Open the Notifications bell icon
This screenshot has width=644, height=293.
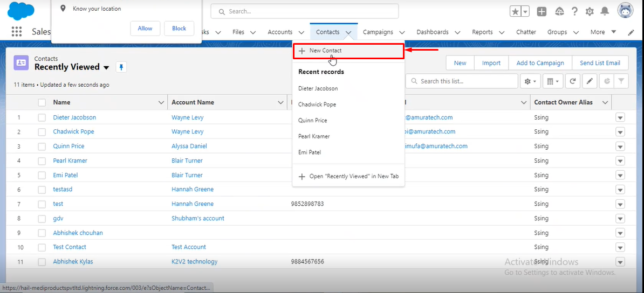[605, 11]
